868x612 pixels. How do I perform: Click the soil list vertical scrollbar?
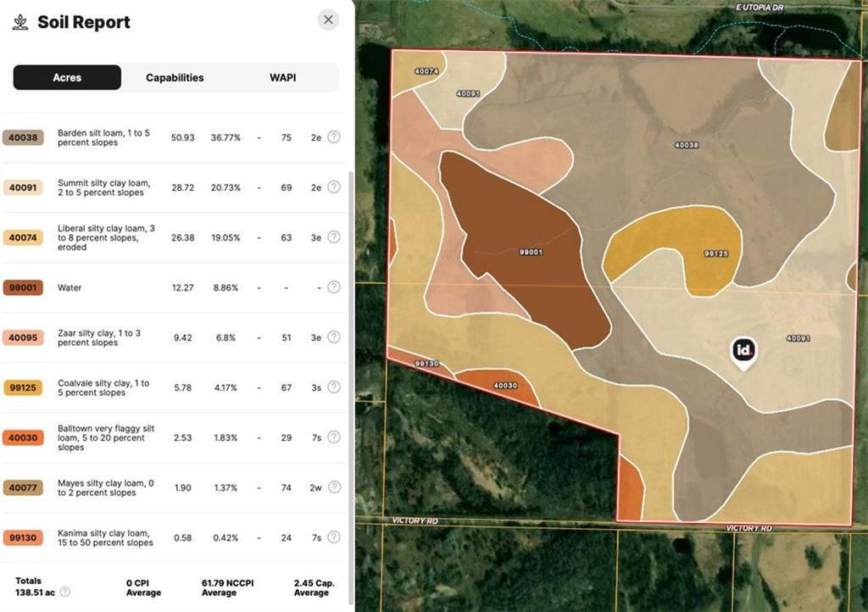(x=350, y=387)
